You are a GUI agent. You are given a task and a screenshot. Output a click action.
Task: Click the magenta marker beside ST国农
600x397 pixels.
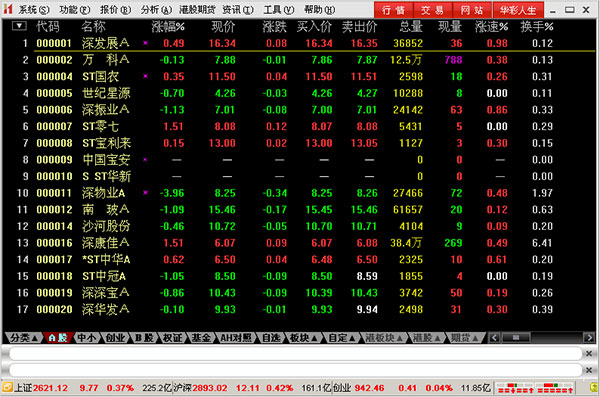pos(145,76)
